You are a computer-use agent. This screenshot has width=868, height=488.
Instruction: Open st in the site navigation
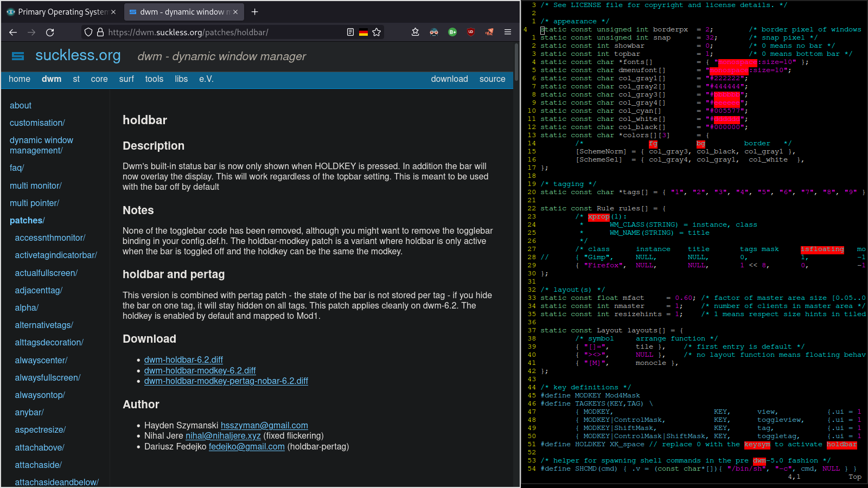coord(76,79)
